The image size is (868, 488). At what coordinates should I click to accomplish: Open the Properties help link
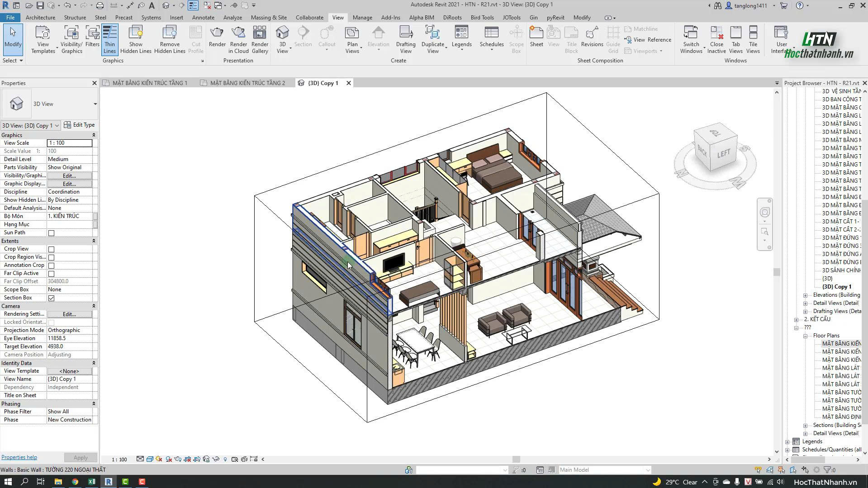tap(19, 457)
